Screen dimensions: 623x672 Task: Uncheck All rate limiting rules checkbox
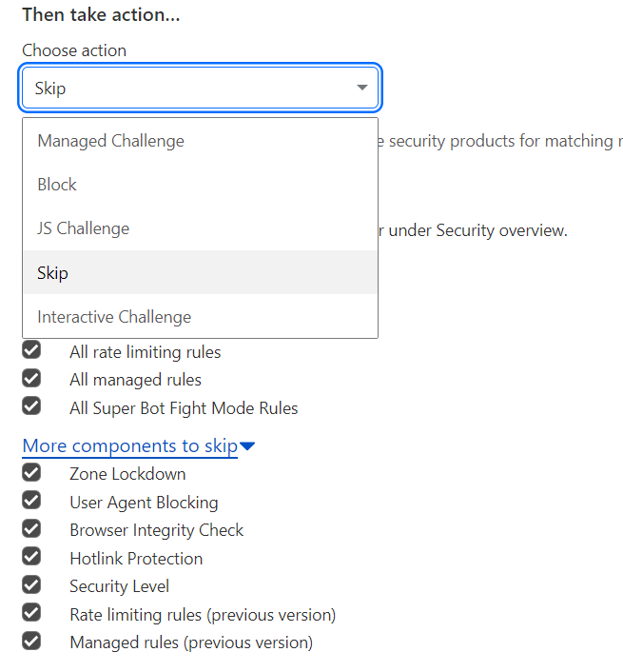click(31, 350)
